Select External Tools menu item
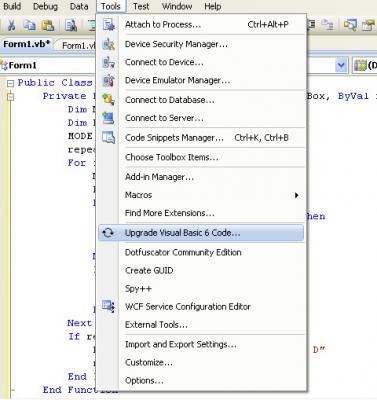This screenshot has height=400, width=377. click(x=201, y=324)
